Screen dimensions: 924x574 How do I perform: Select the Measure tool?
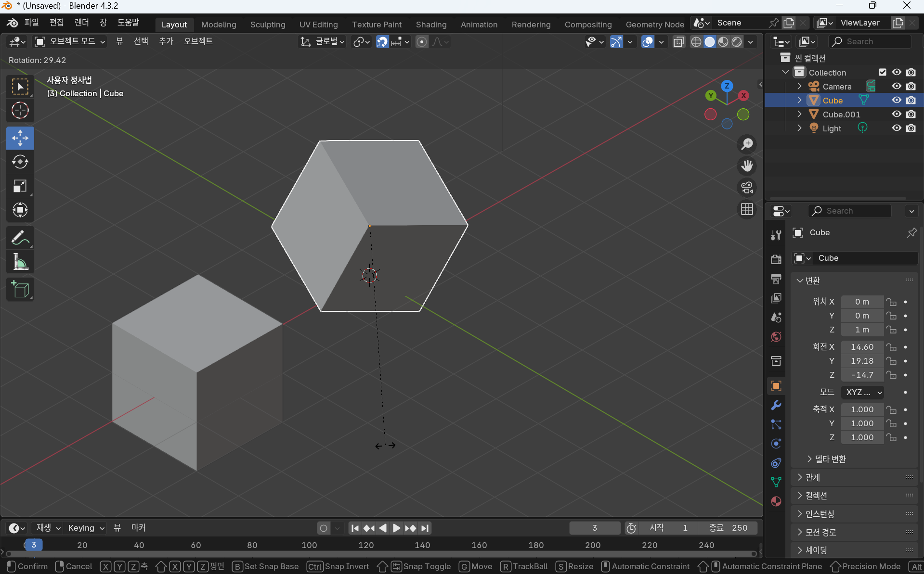[x=20, y=262]
